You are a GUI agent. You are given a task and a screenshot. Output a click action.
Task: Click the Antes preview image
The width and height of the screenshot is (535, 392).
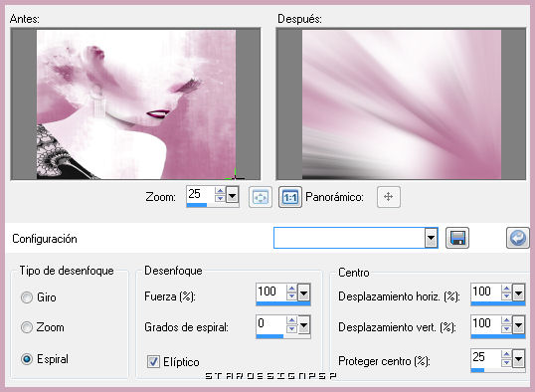[x=135, y=103]
